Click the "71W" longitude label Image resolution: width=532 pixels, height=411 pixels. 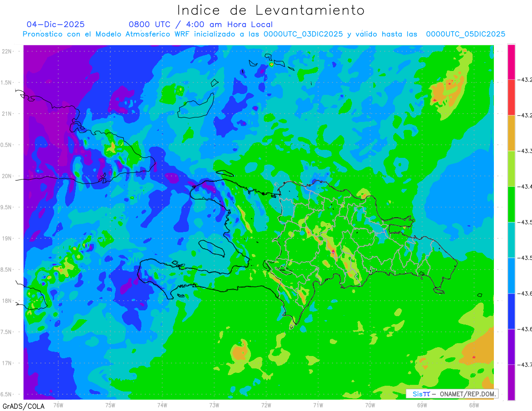pos(318,405)
